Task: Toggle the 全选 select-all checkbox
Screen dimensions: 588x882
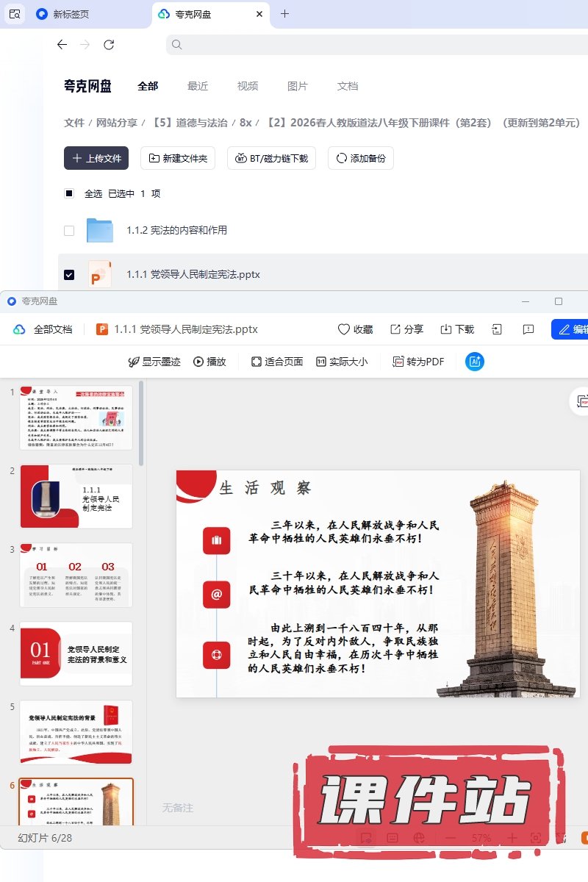Action: coord(69,194)
